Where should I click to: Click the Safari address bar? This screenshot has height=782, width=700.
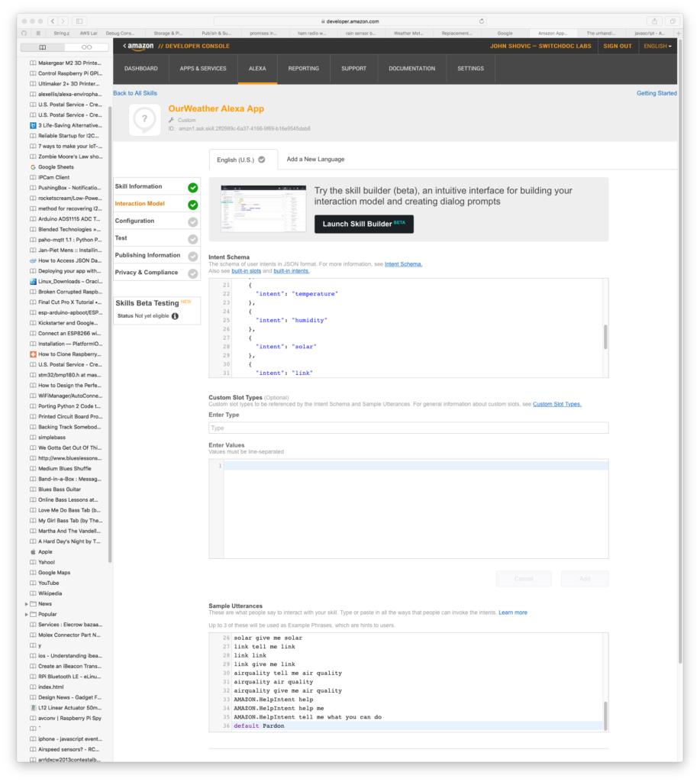pyautogui.click(x=350, y=21)
